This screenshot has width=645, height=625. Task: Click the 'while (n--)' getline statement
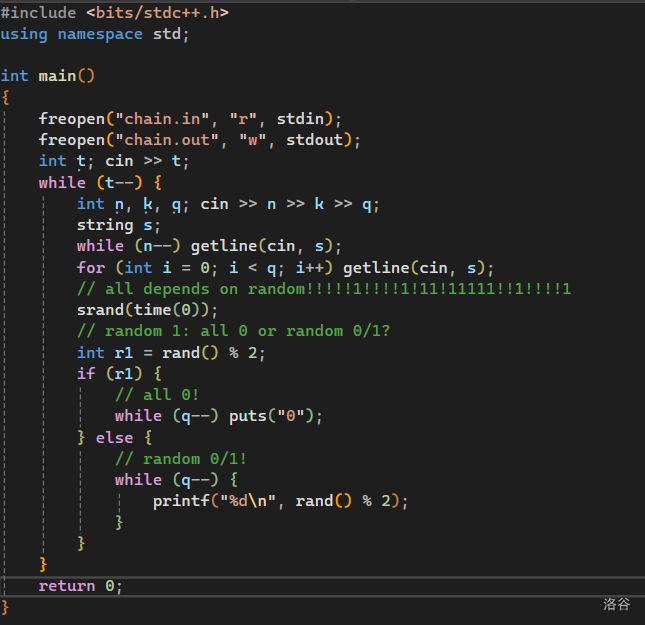[210, 246]
